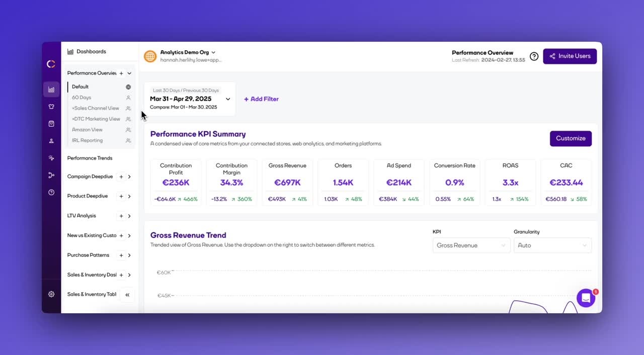This screenshot has height=355, width=644.
Task: Click the people icon beside Amazon View
Action: coord(128,130)
